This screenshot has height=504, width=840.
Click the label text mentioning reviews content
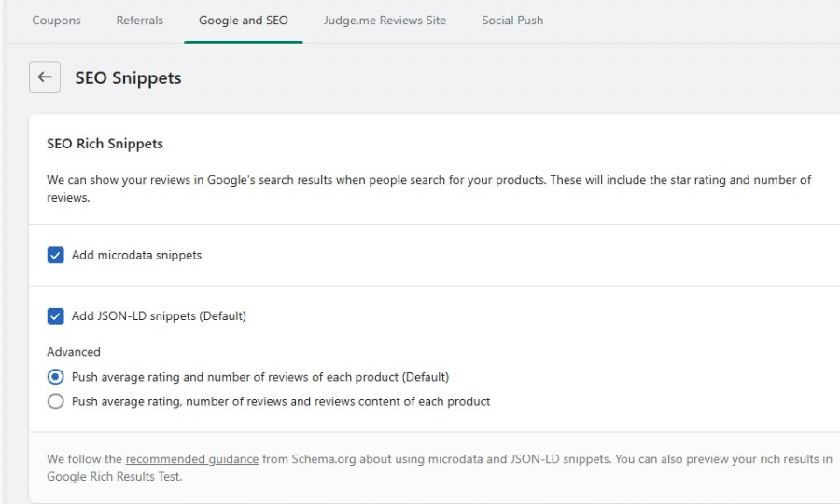click(x=281, y=401)
